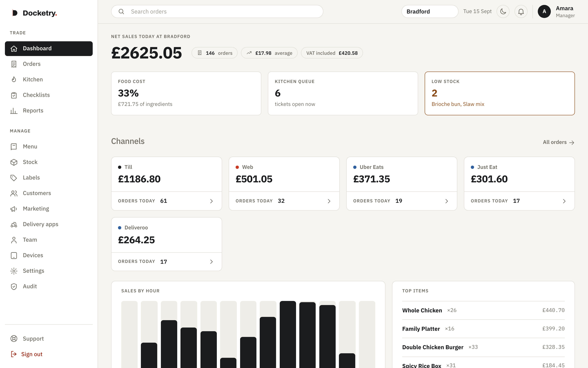Click the £17.98 average pill
Image resolution: width=588 pixels, height=368 pixels.
coord(269,53)
